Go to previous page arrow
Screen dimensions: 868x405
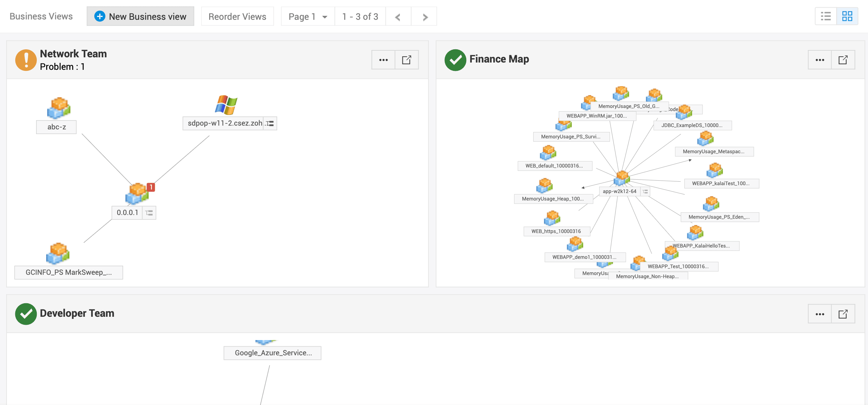(x=398, y=17)
